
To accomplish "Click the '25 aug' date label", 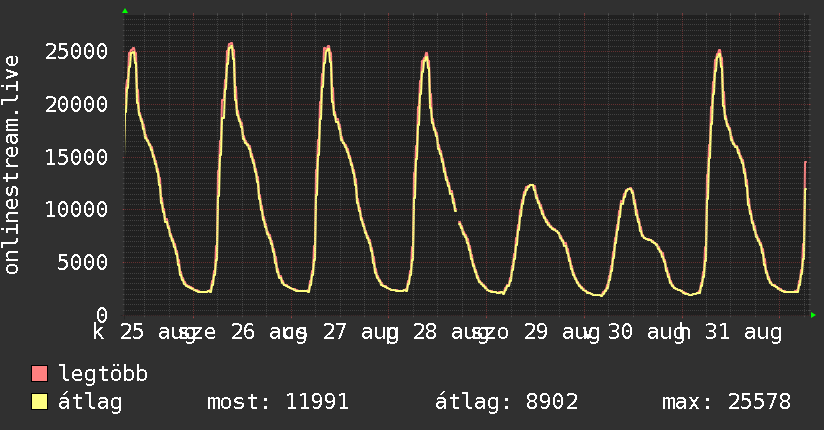I will pos(158,332).
